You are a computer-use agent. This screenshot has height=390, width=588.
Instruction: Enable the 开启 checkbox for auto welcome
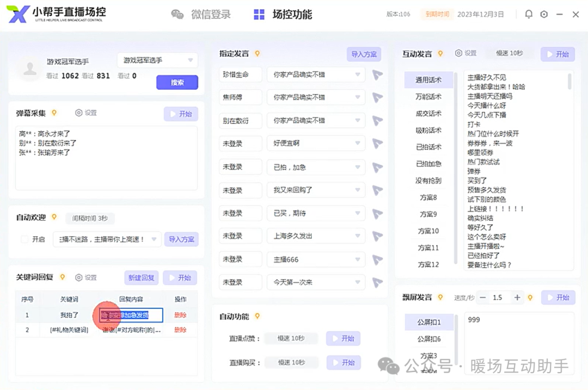point(24,239)
